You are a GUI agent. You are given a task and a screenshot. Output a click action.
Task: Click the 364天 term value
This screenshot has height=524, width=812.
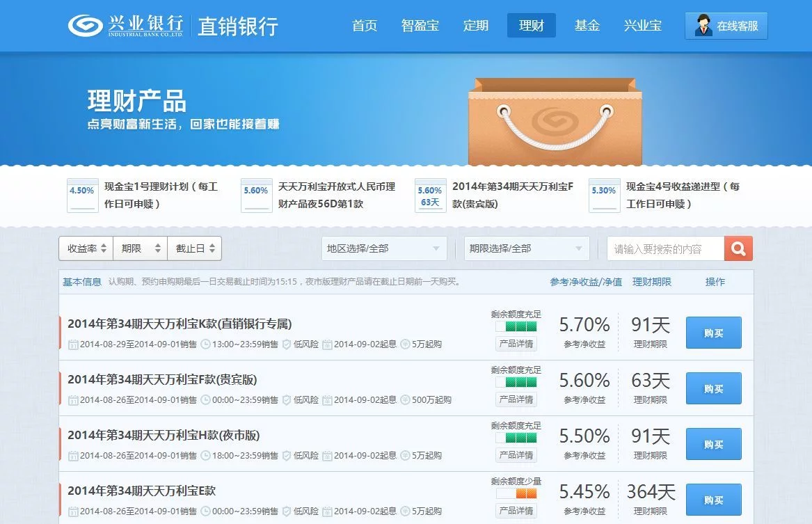coord(651,492)
